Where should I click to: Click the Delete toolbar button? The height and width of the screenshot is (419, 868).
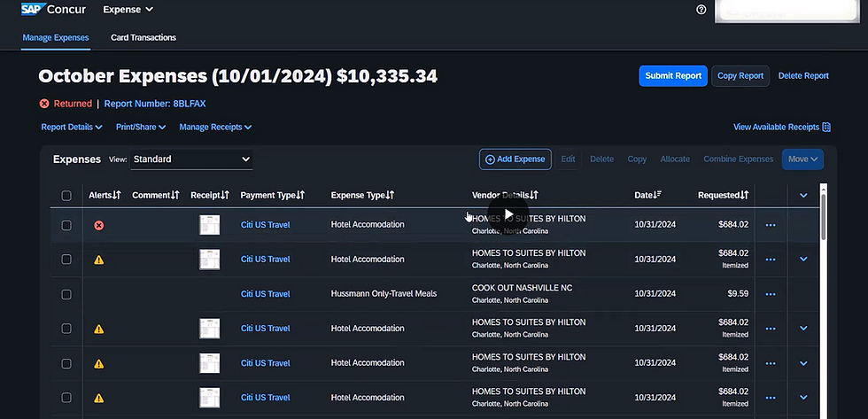tap(601, 159)
